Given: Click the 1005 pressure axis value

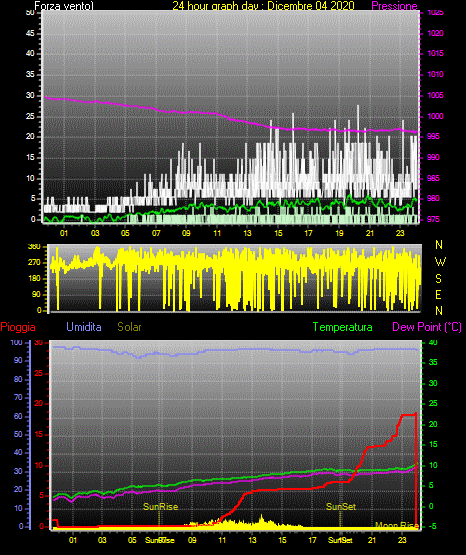Looking at the screenshot, I should (435, 95).
